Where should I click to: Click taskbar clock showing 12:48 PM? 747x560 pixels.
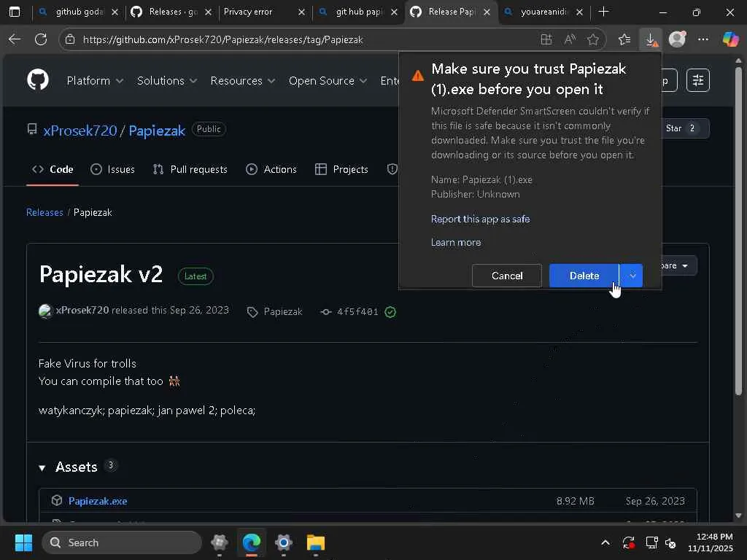click(x=711, y=542)
